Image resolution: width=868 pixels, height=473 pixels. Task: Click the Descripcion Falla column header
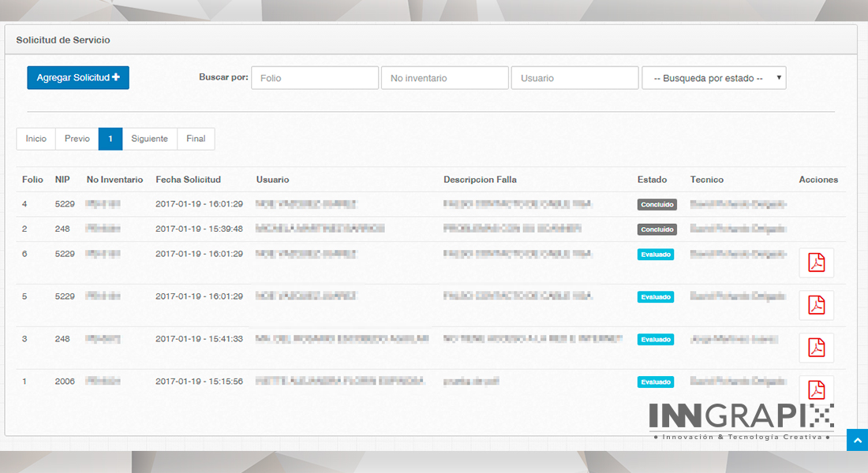480,180
